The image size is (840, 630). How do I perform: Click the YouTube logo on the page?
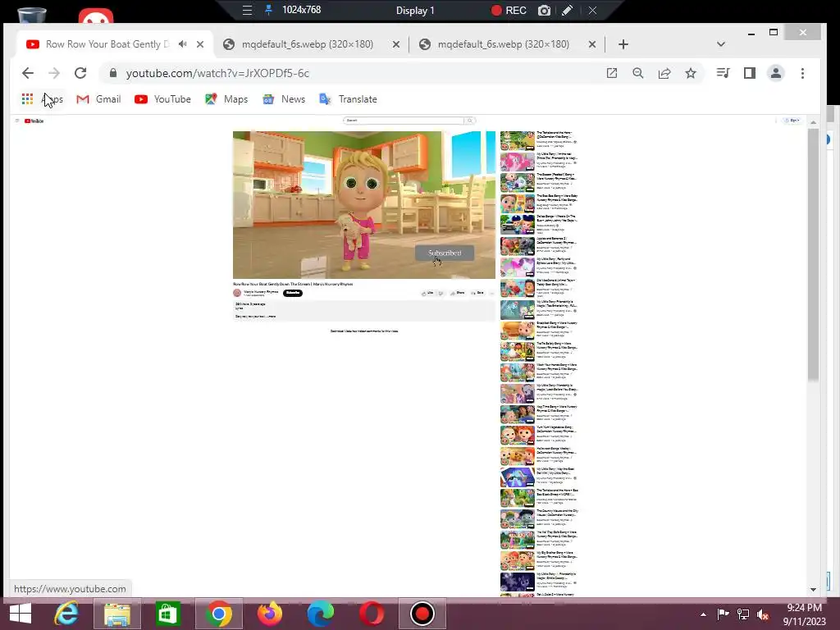click(34, 121)
